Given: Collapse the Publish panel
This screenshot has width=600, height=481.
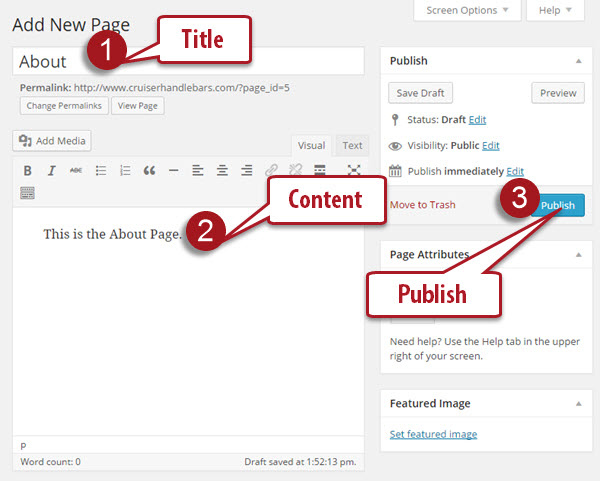Looking at the screenshot, I should click(579, 61).
